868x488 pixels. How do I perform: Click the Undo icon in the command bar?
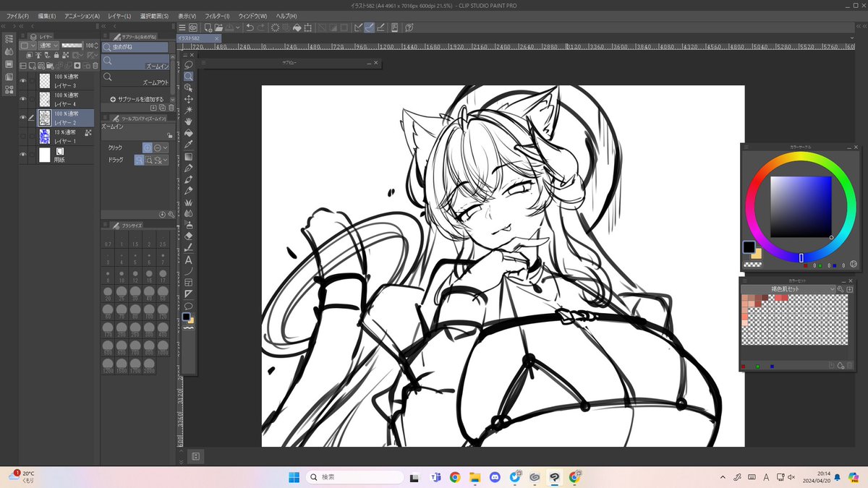pos(250,26)
